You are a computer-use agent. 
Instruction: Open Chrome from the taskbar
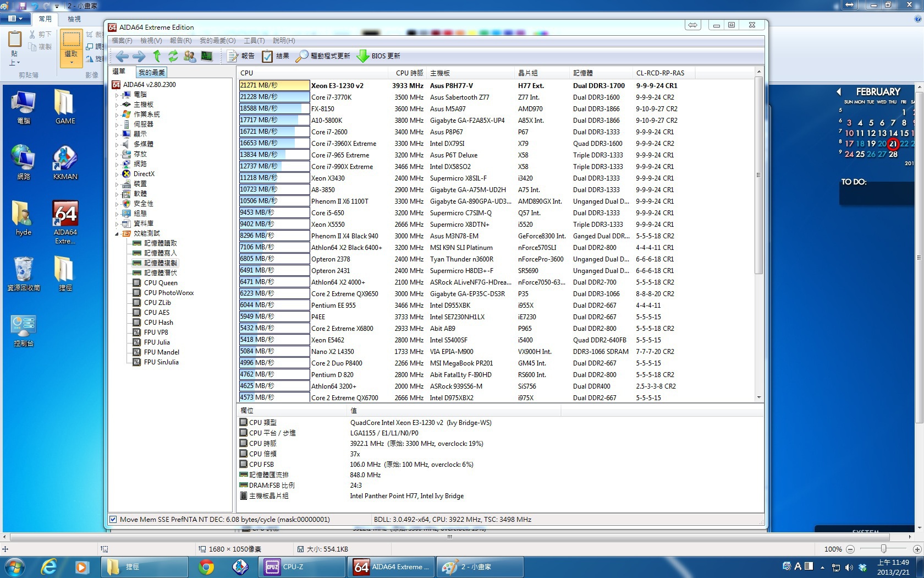(207, 566)
